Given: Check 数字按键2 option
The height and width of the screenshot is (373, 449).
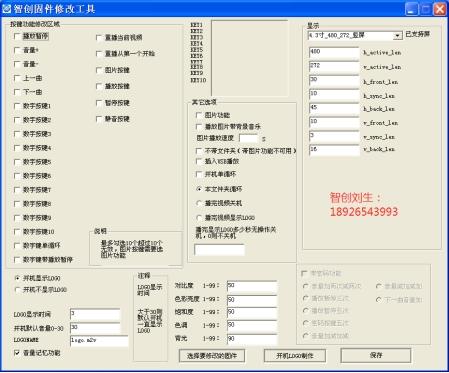Looking at the screenshot, I should pos(17,120).
